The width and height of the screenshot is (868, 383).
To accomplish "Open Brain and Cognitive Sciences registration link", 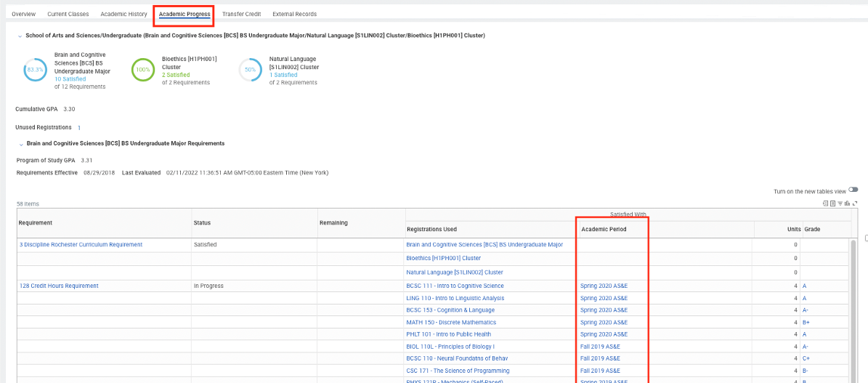I will [484, 244].
